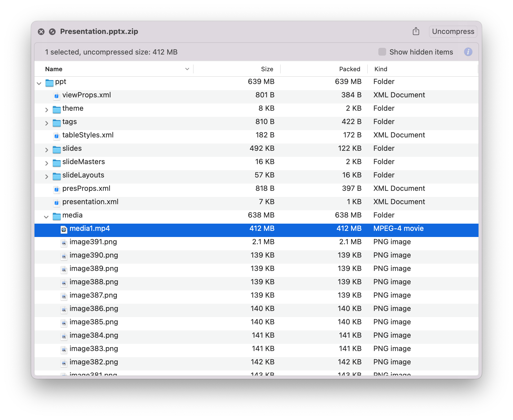Click the slides folder icon
Screen dimensions: 513x420
point(56,149)
